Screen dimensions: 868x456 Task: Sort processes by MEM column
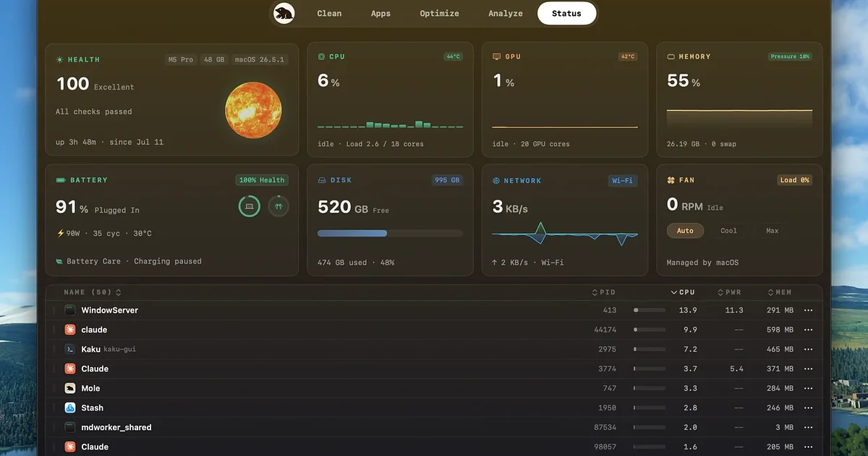point(779,292)
